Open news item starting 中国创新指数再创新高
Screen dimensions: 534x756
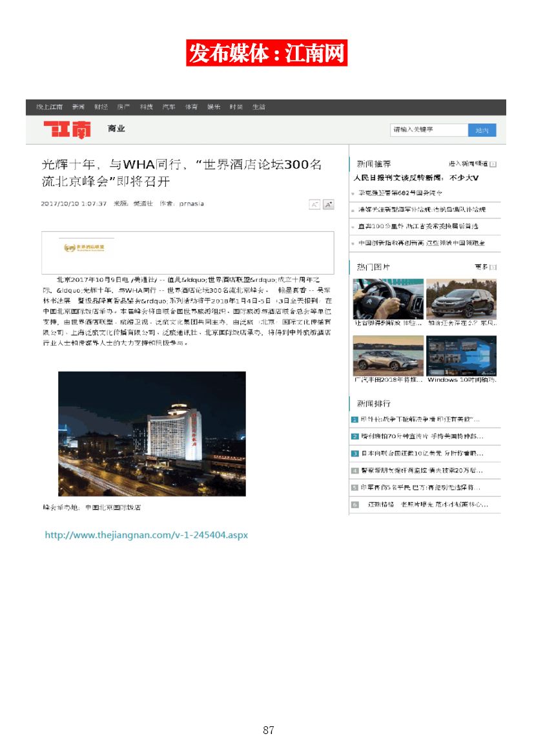point(422,243)
